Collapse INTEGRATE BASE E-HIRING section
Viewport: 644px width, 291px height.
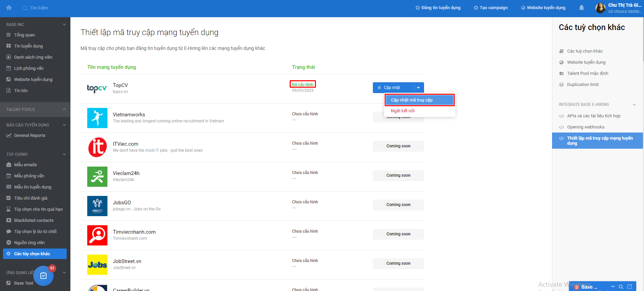634,105
